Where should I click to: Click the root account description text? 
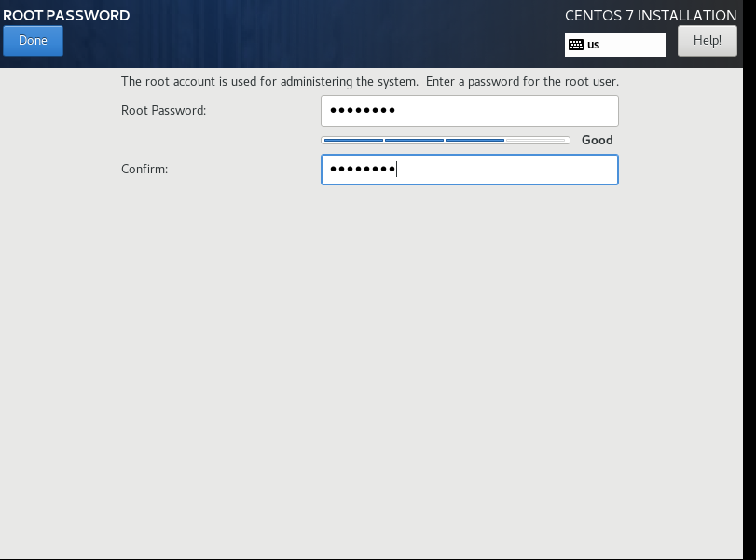(x=370, y=81)
